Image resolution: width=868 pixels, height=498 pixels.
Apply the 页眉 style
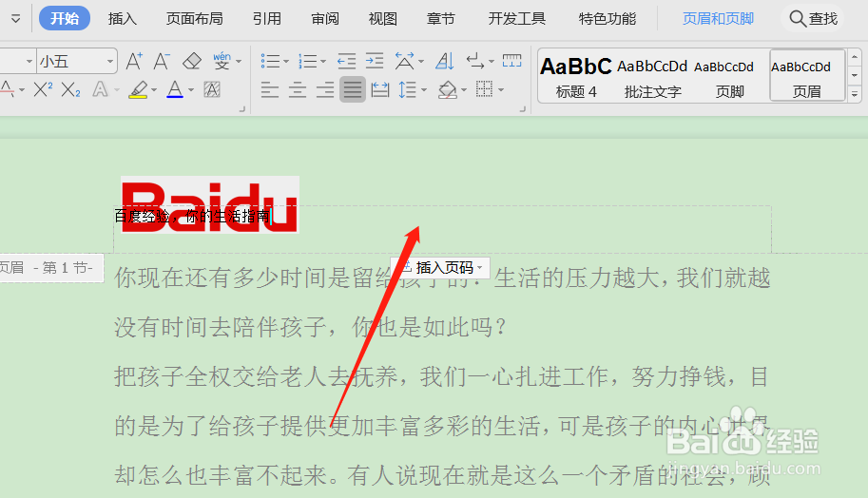tap(807, 76)
